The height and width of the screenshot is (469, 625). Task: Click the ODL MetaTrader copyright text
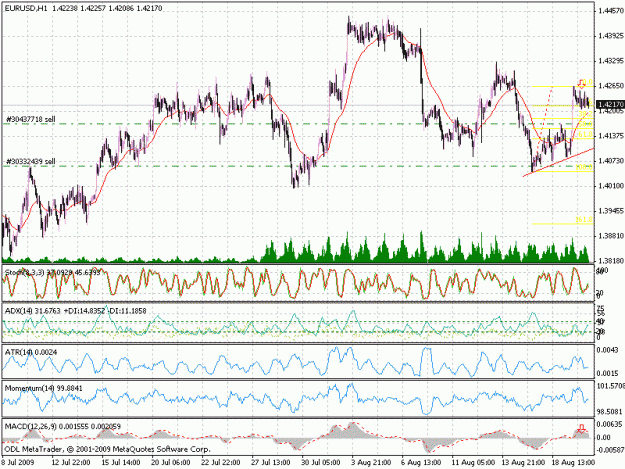click(107, 449)
